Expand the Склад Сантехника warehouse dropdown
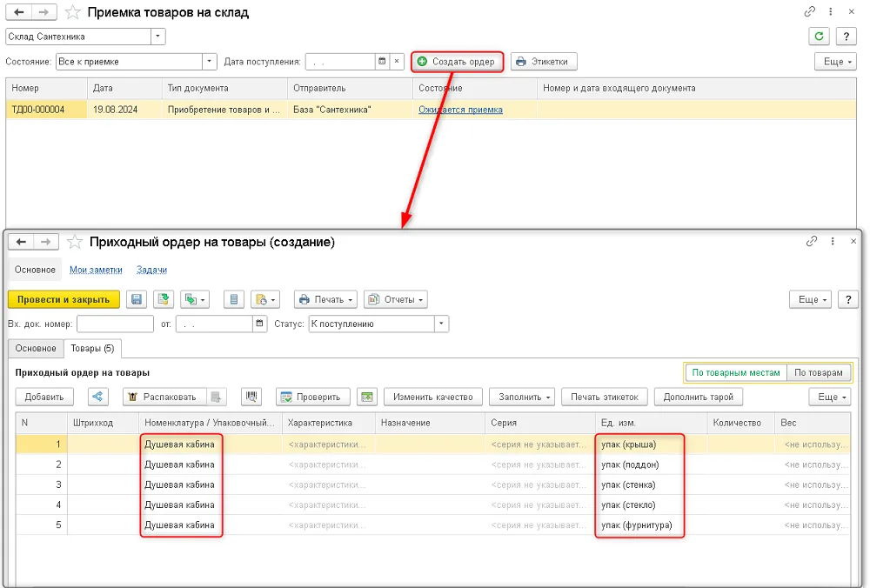Viewport: 870px width, 588px height. point(158,37)
